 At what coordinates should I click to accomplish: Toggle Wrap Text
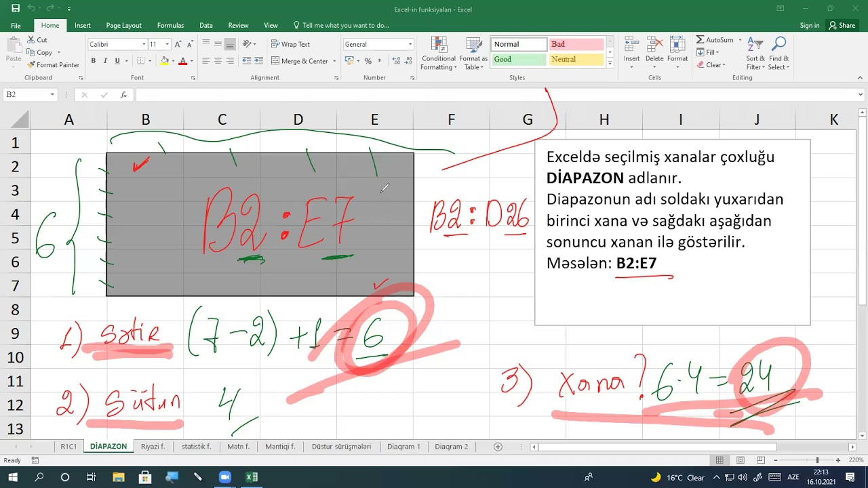(x=290, y=44)
